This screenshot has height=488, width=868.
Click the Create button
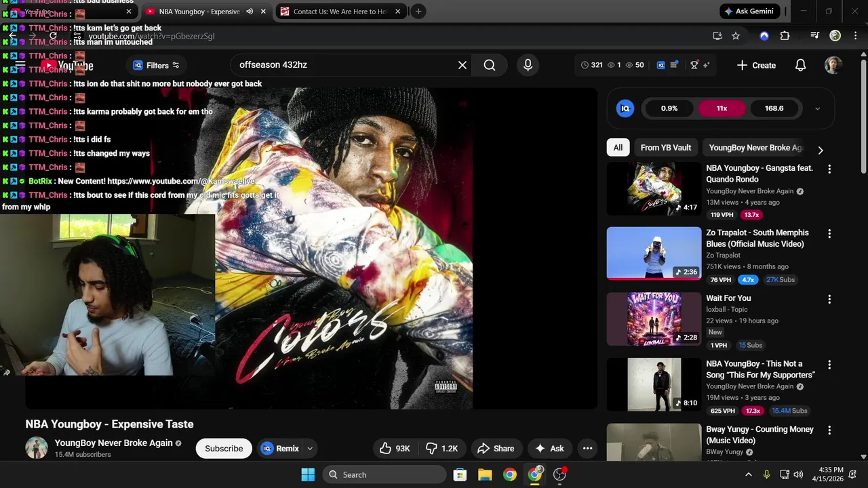click(756, 65)
